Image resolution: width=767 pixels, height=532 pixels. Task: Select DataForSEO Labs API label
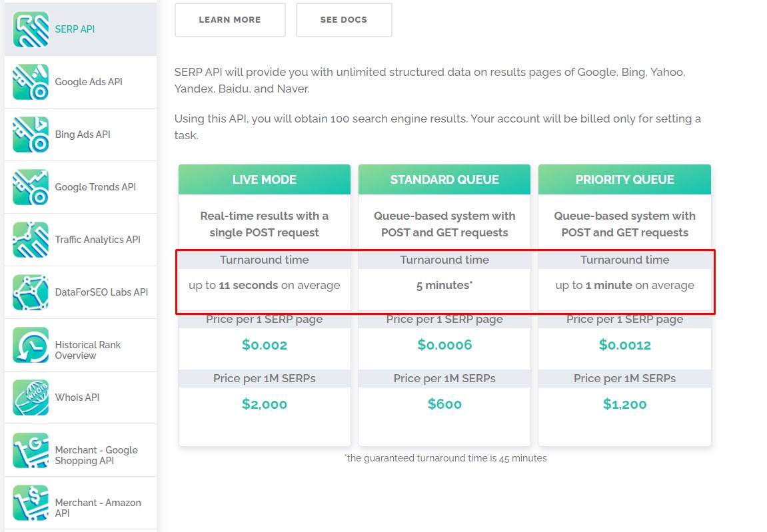(101, 292)
